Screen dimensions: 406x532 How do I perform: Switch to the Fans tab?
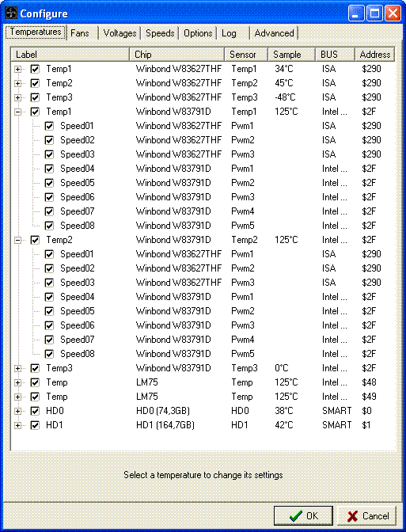[82, 33]
